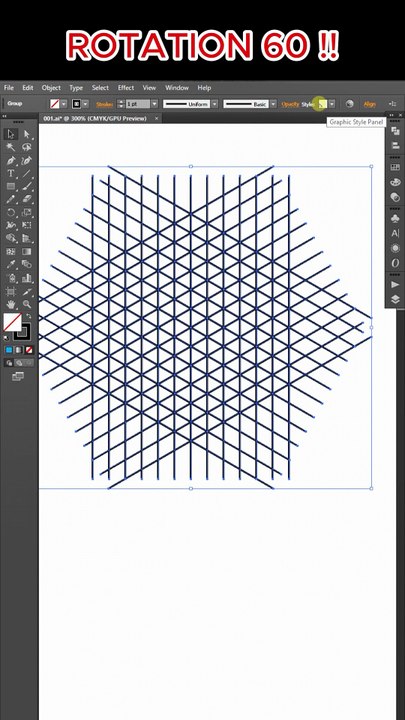Open the View menu
The image size is (405, 720).
(149, 88)
